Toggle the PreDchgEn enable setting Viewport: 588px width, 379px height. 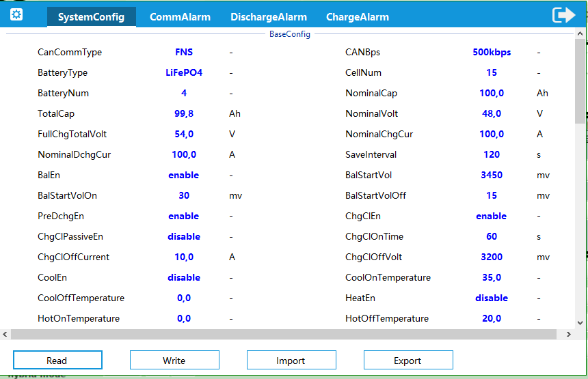pyautogui.click(x=183, y=216)
